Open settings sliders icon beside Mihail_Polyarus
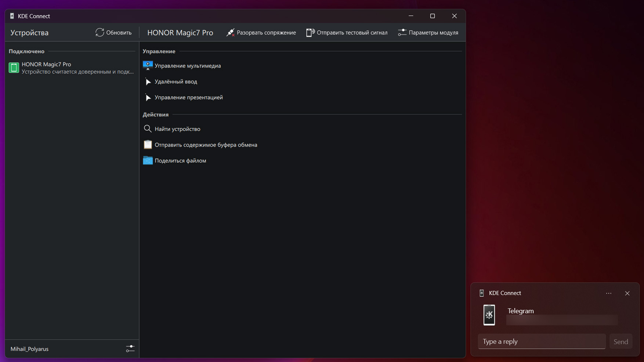Image resolution: width=644 pixels, height=362 pixels. 130,349
